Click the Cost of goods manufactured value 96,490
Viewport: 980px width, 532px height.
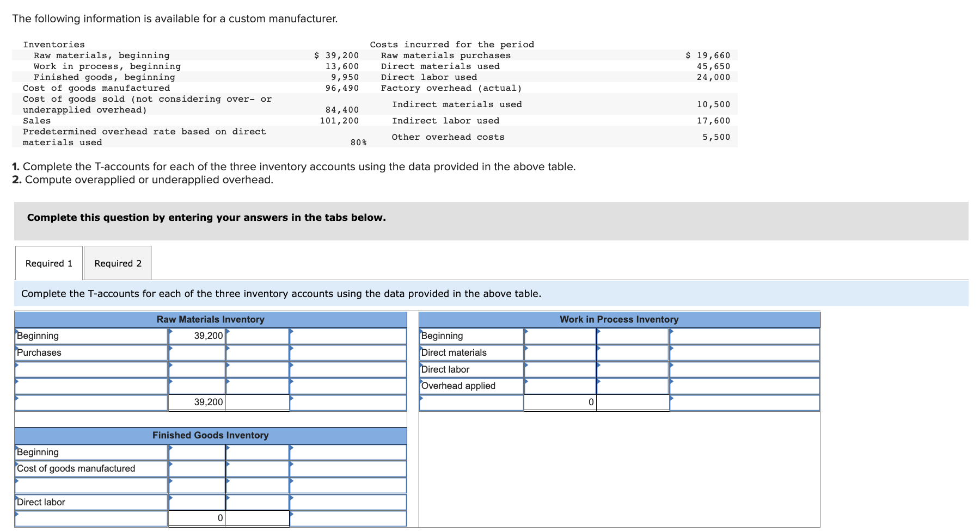click(x=342, y=88)
